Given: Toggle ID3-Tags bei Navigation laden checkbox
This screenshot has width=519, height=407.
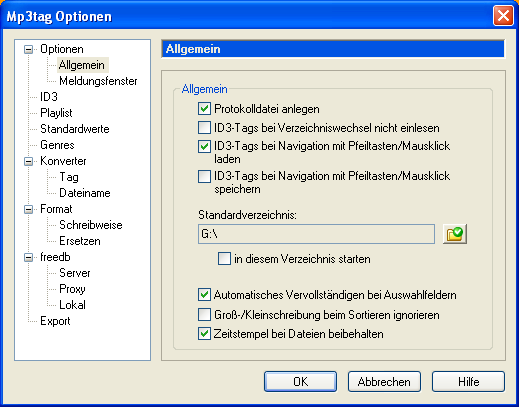Looking at the screenshot, I should click(204, 146).
